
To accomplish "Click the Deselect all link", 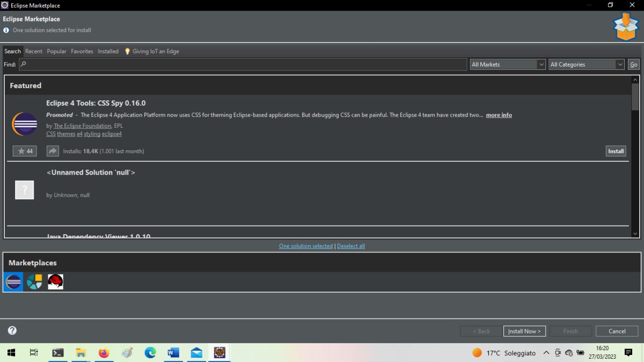I will point(351,246).
